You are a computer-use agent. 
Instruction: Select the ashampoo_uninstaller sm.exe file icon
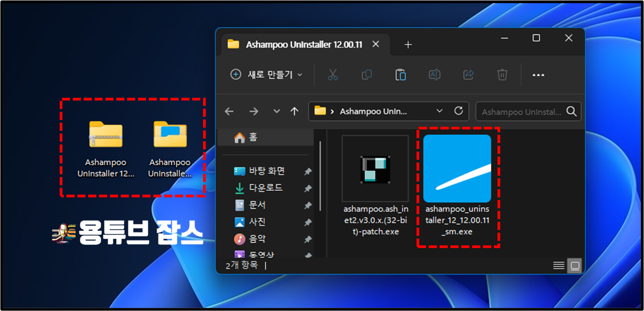(457, 168)
